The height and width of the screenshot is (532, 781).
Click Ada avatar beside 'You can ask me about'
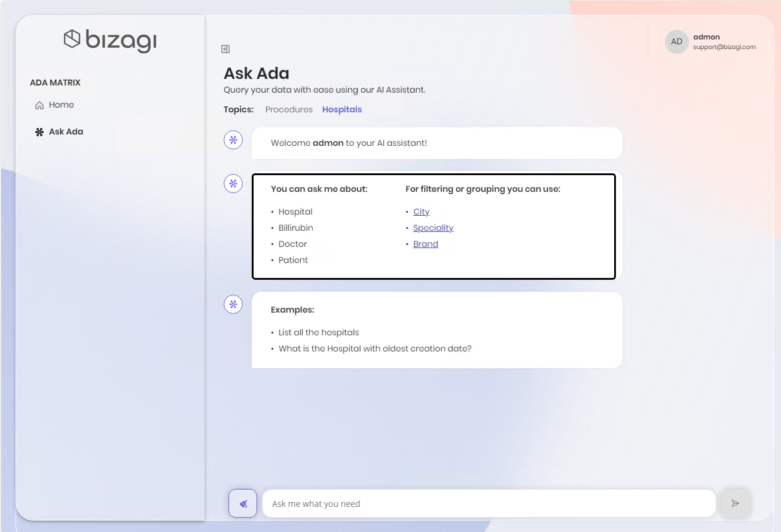(x=233, y=184)
